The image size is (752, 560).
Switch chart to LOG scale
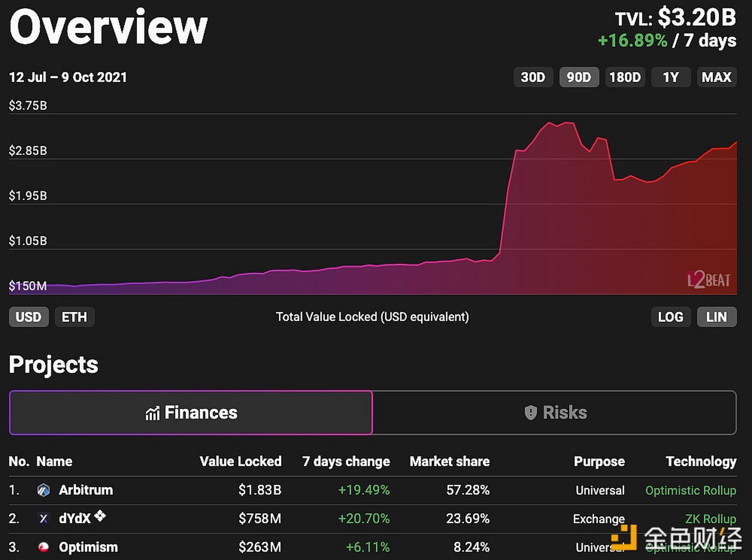pyautogui.click(x=671, y=317)
